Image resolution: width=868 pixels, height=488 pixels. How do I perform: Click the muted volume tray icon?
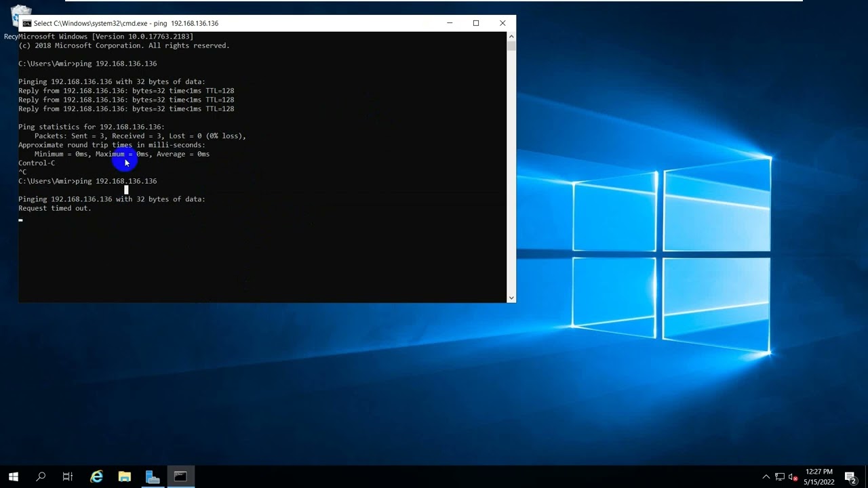[x=793, y=477]
